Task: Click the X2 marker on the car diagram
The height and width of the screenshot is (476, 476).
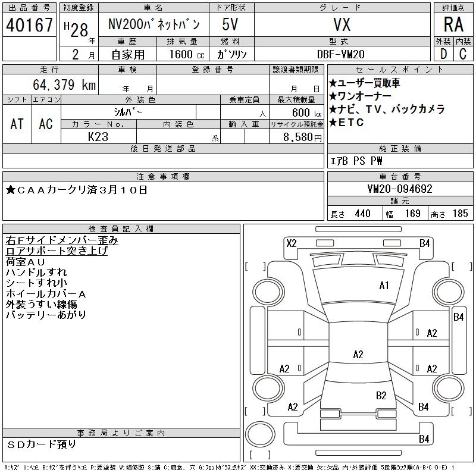Action: pos(292,243)
